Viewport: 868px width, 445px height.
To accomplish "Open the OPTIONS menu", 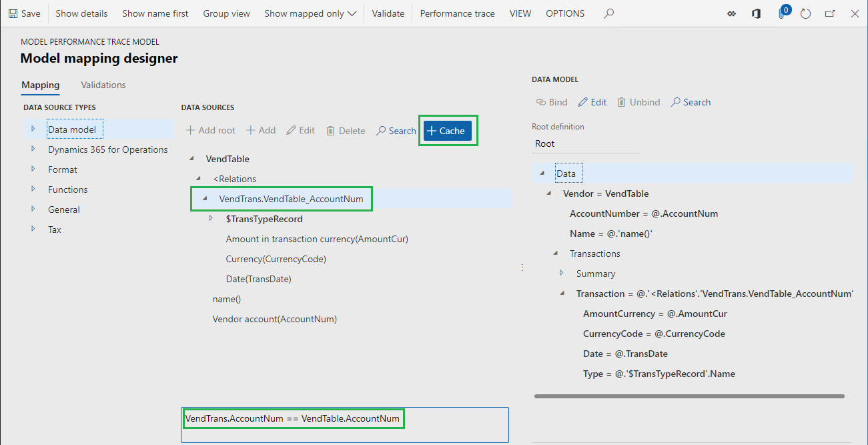I will (x=565, y=13).
